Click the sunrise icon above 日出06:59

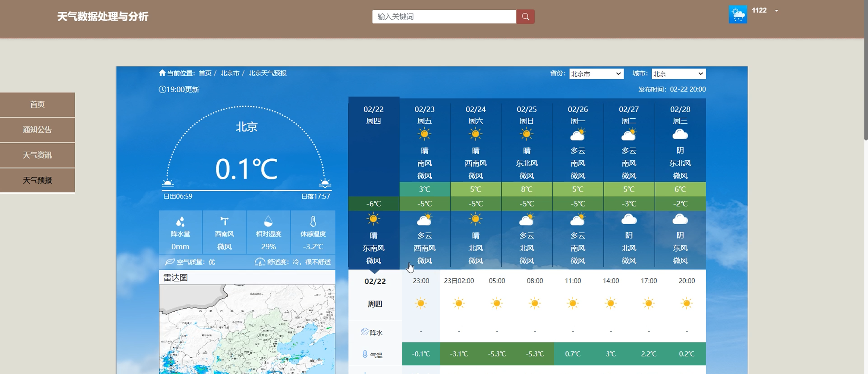(168, 183)
